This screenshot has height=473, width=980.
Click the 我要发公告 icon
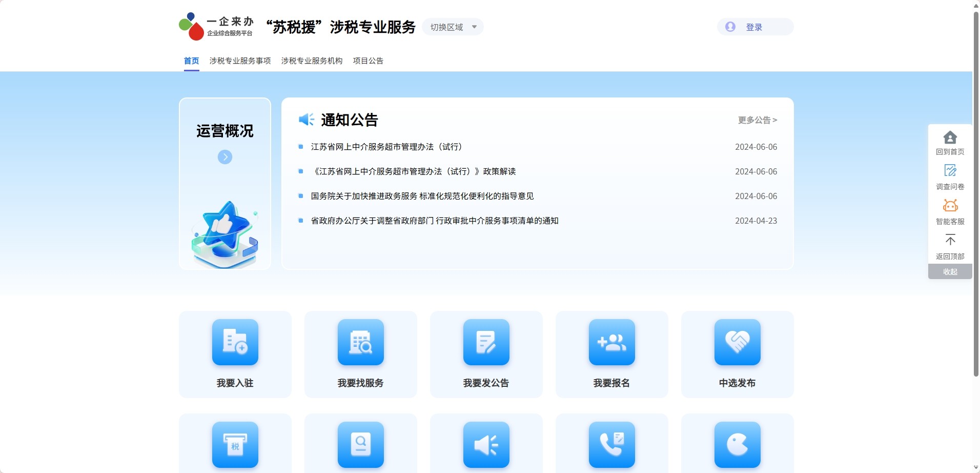point(486,342)
